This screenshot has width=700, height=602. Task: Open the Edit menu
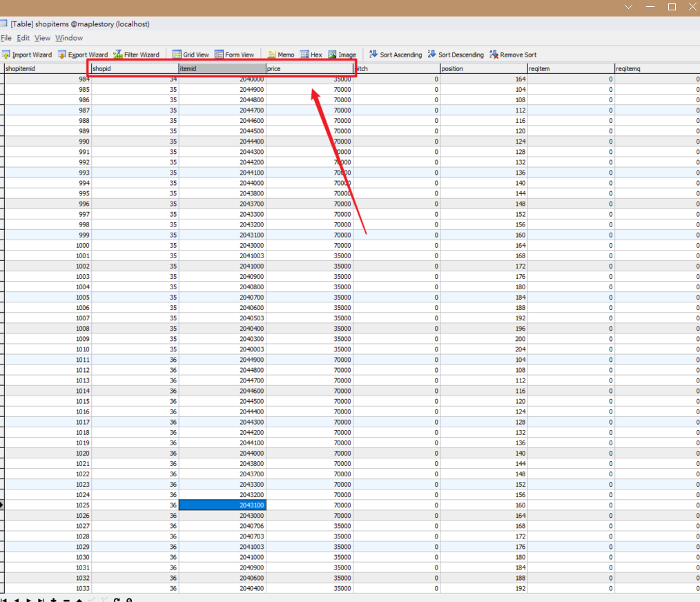pyautogui.click(x=23, y=38)
